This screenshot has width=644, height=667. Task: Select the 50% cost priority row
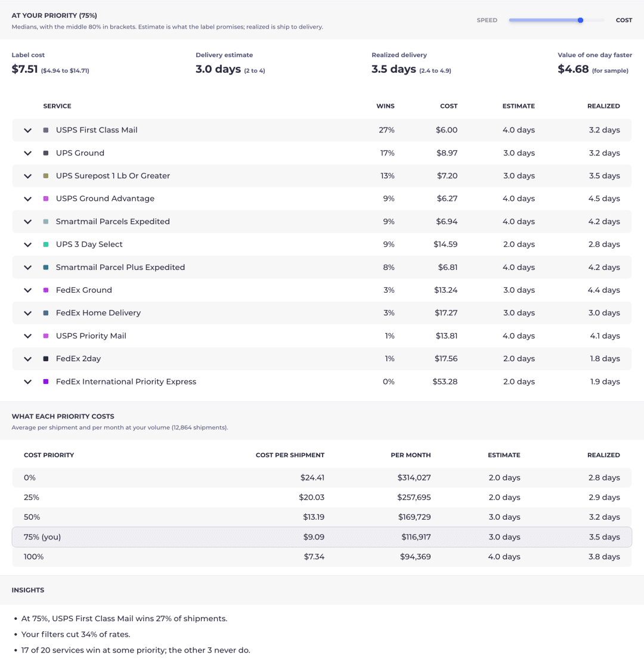click(x=322, y=517)
